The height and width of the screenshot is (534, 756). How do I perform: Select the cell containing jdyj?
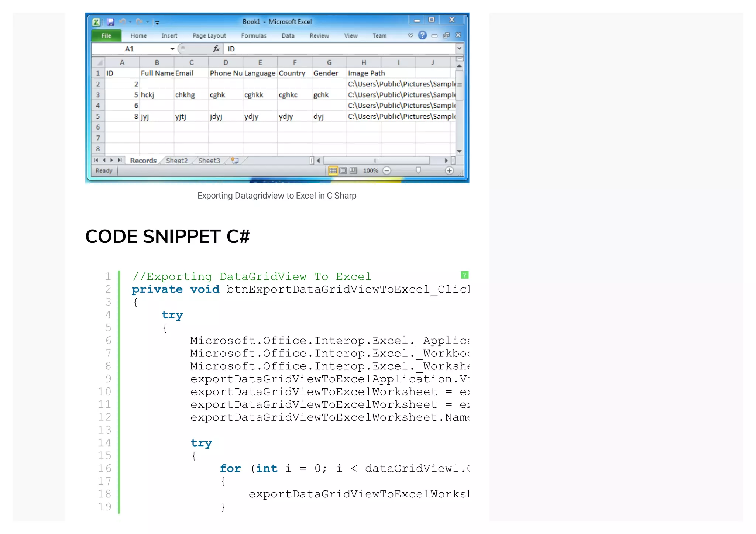pos(226,117)
